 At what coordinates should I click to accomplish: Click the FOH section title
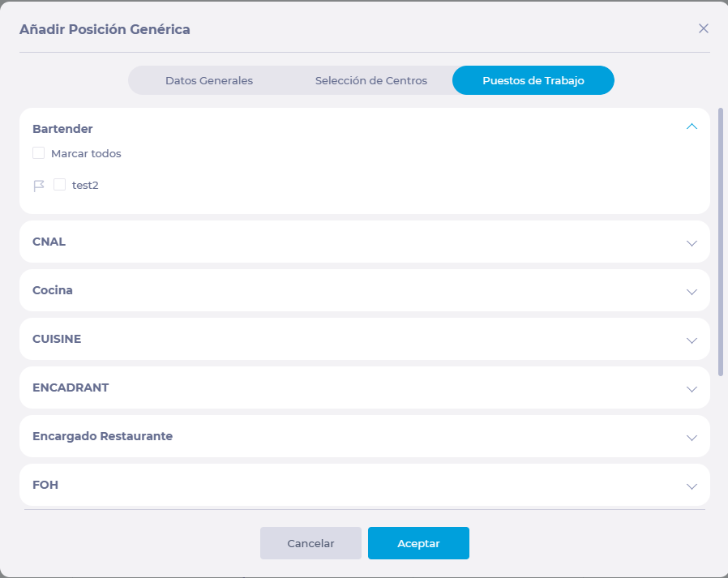click(x=45, y=485)
